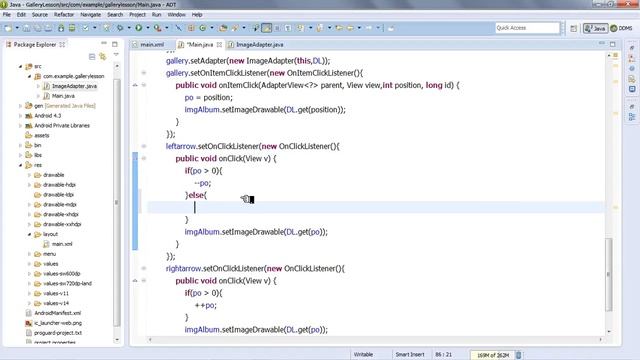Image resolution: width=640 pixels, height=360 pixels.
Task: Collapse fold marker at rightarrow.setOnClickListener line
Action: pyautogui.click(x=144, y=269)
